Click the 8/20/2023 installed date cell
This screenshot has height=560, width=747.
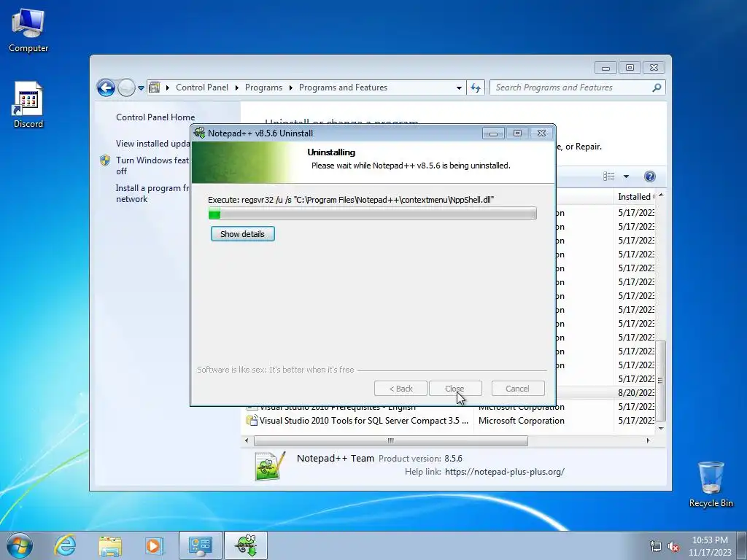(x=636, y=393)
